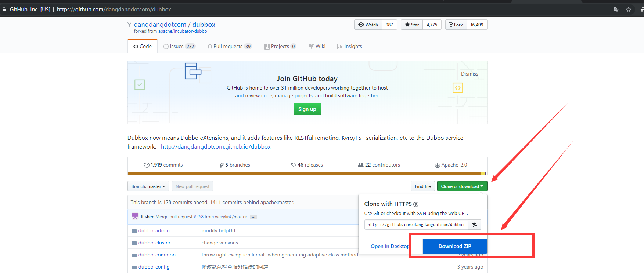Image resolution: width=644 pixels, height=273 pixels.
Task: Open dangdangdotcom.github.io/dubbox website link
Action: 216,146
